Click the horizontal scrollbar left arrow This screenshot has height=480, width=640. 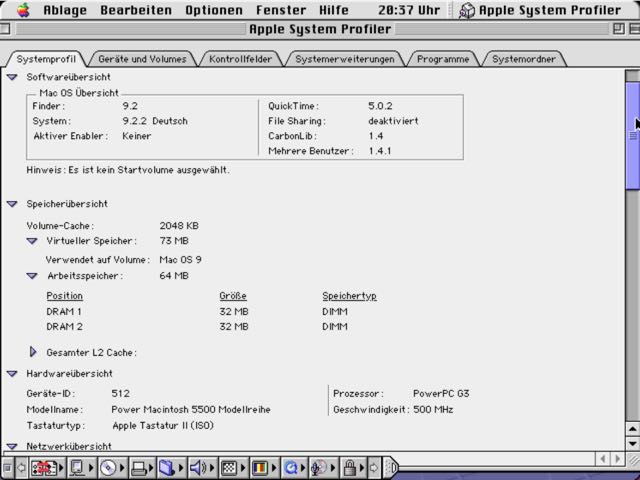(603, 459)
